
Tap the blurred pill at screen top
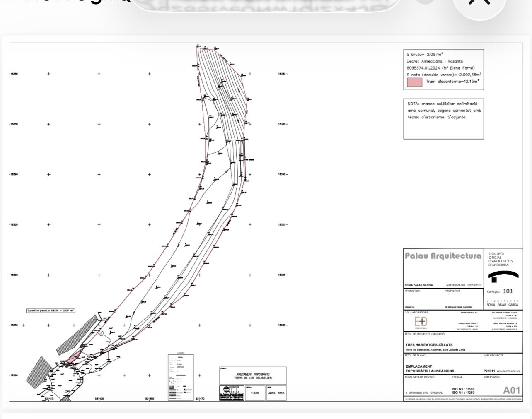click(267, 5)
